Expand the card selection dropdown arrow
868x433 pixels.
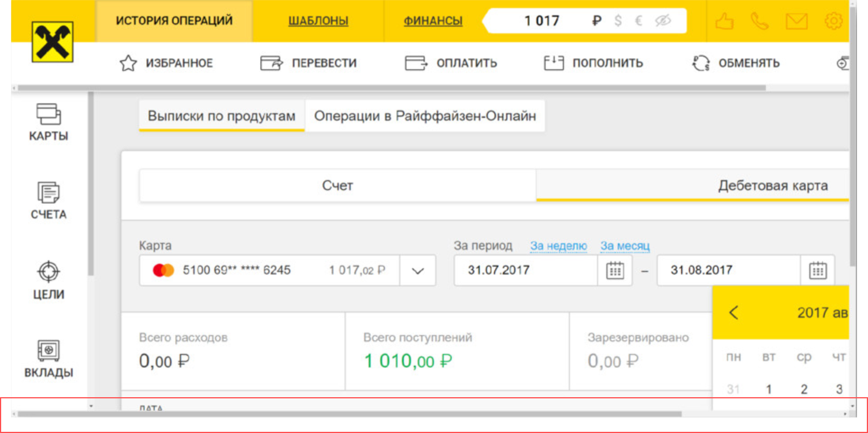(417, 270)
